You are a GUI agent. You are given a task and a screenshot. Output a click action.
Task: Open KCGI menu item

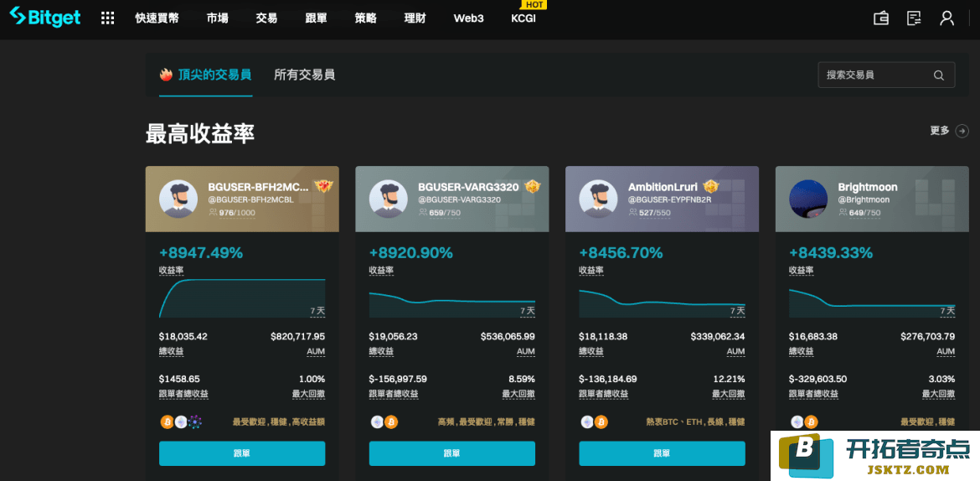(524, 18)
